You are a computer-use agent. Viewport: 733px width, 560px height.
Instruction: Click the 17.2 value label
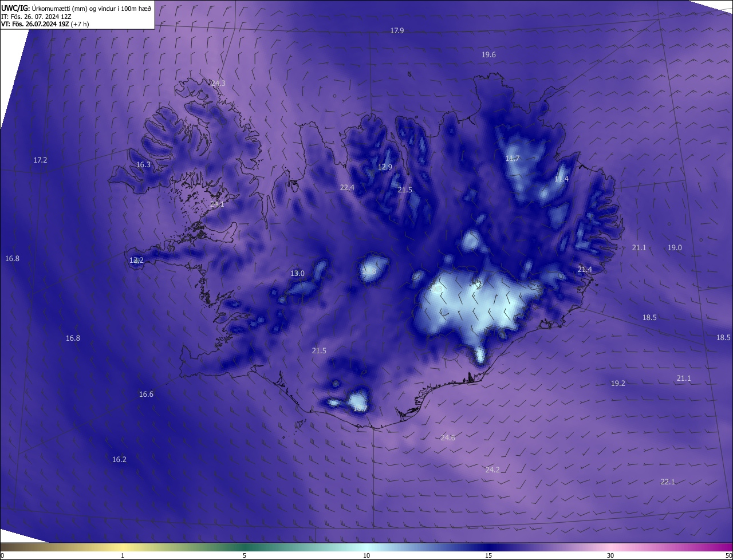click(40, 160)
